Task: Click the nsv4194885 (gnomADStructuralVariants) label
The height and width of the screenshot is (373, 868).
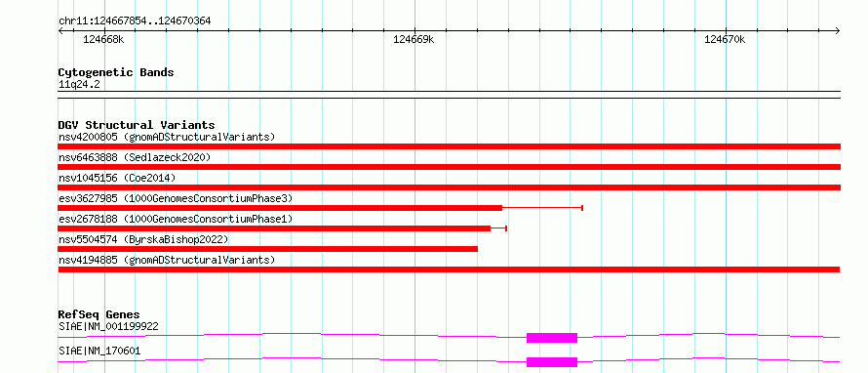Action: pyautogui.click(x=167, y=260)
